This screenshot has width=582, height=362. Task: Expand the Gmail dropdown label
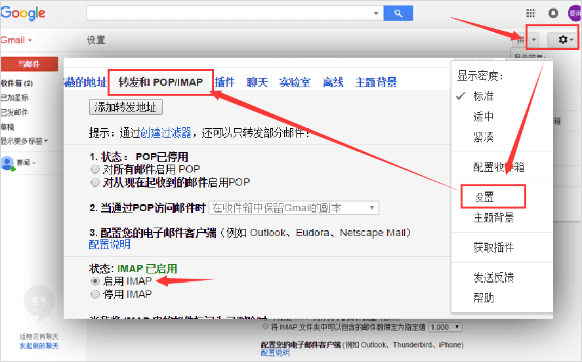pyautogui.click(x=16, y=40)
